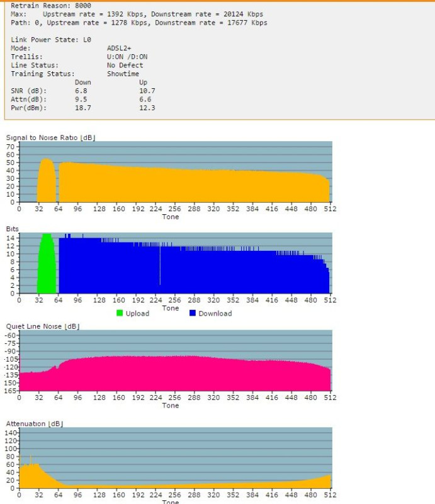Click the 'Down' column header
The height and width of the screenshot is (504, 435).
click(x=83, y=83)
